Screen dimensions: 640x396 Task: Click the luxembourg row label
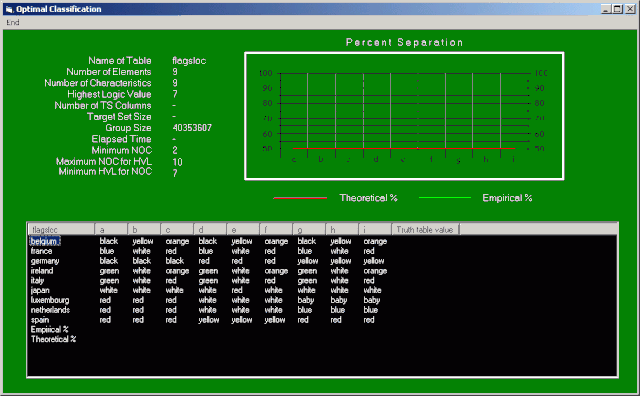point(50,300)
